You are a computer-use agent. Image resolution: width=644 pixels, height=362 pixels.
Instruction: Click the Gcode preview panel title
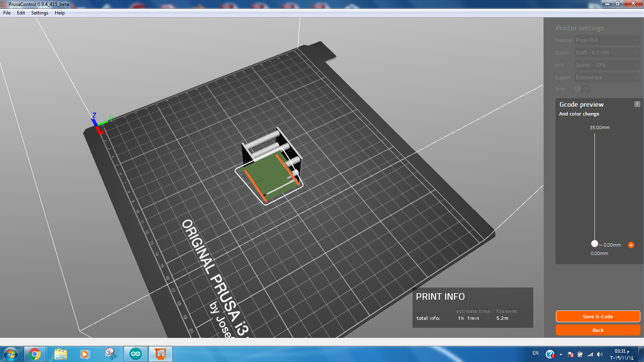581,105
